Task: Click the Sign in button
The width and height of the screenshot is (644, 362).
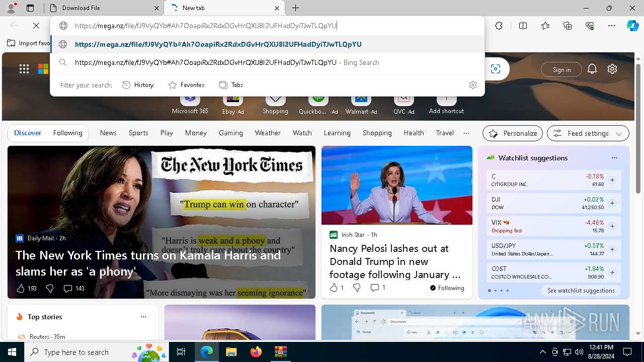Action: pos(561,69)
